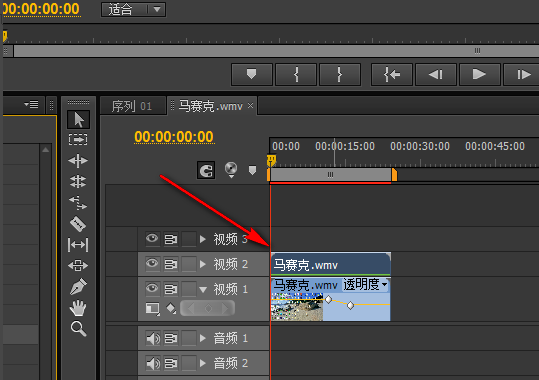The image size is (539, 380).
Task: Click the timeline work area zoom bar
Action: (331, 175)
